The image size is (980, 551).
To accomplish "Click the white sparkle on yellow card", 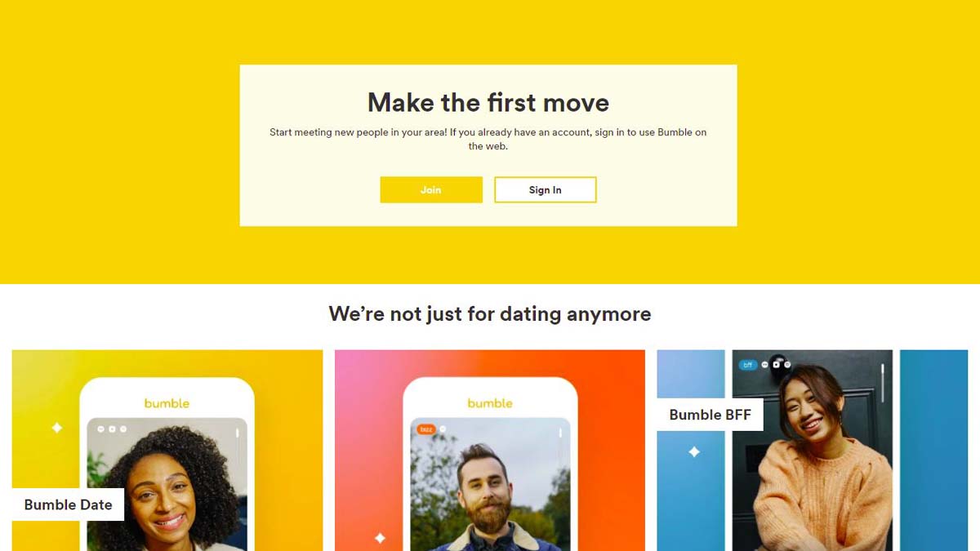I will 56,428.
